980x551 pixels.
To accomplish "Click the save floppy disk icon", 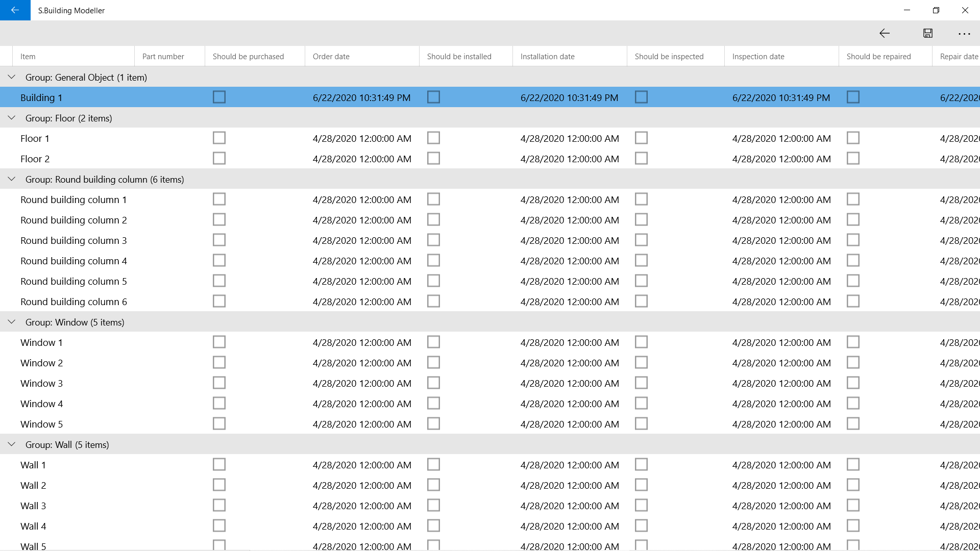I will point(928,34).
